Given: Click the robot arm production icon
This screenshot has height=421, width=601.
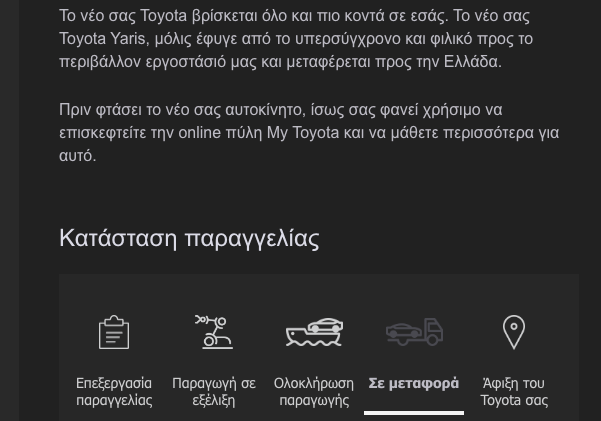Looking at the screenshot, I should [x=214, y=332].
